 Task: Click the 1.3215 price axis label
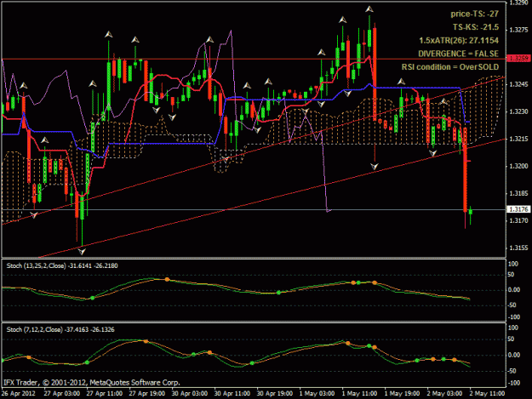(x=518, y=139)
